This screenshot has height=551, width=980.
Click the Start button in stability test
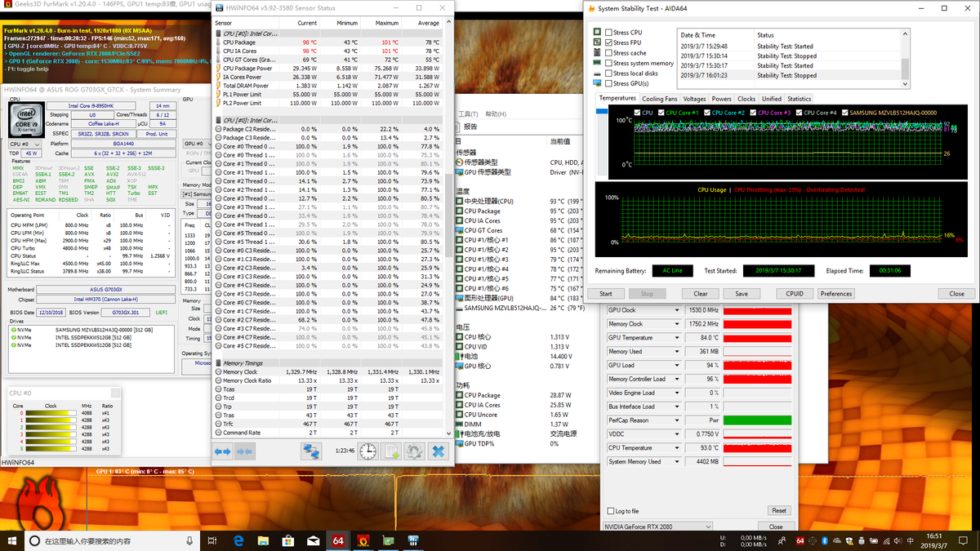click(x=606, y=294)
